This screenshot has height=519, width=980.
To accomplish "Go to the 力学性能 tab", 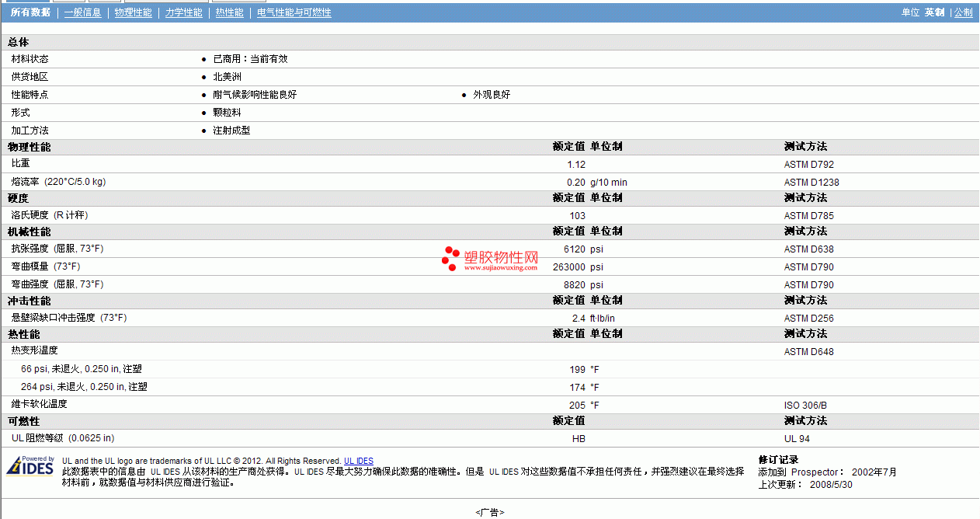I will pos(183,12).
